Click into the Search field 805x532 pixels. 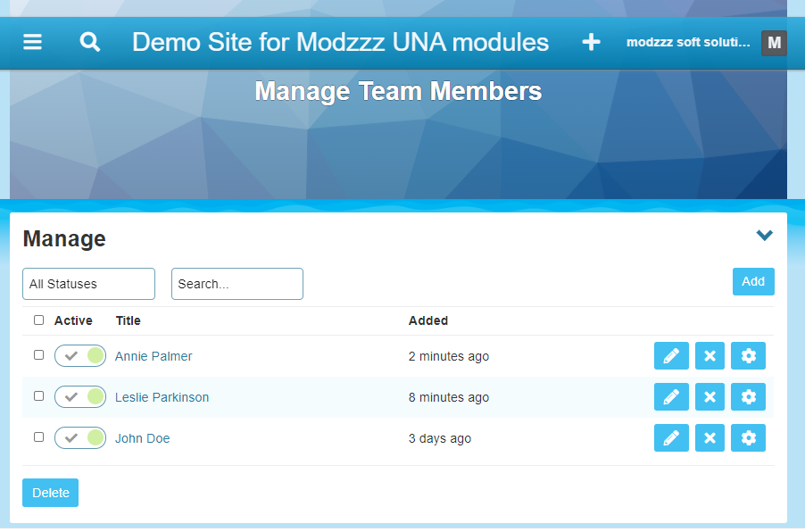(x=237, y=284)
